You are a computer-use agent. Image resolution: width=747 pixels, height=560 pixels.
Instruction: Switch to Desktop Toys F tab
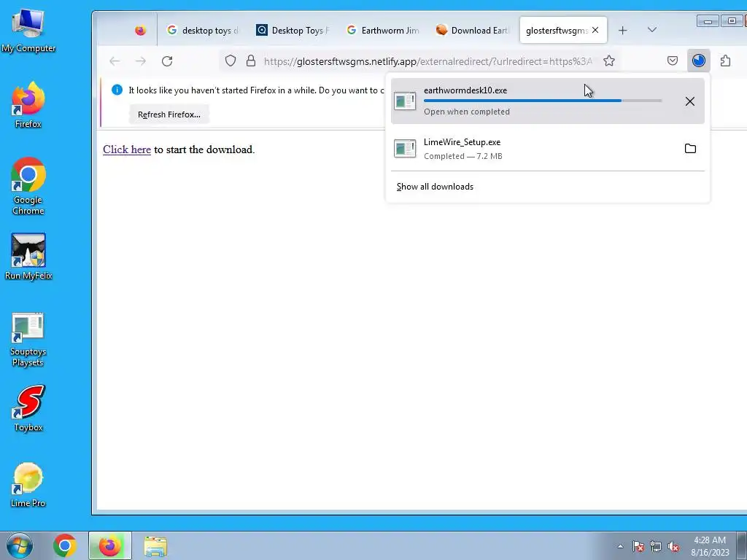pyautogui.click(x=293, y=31)
